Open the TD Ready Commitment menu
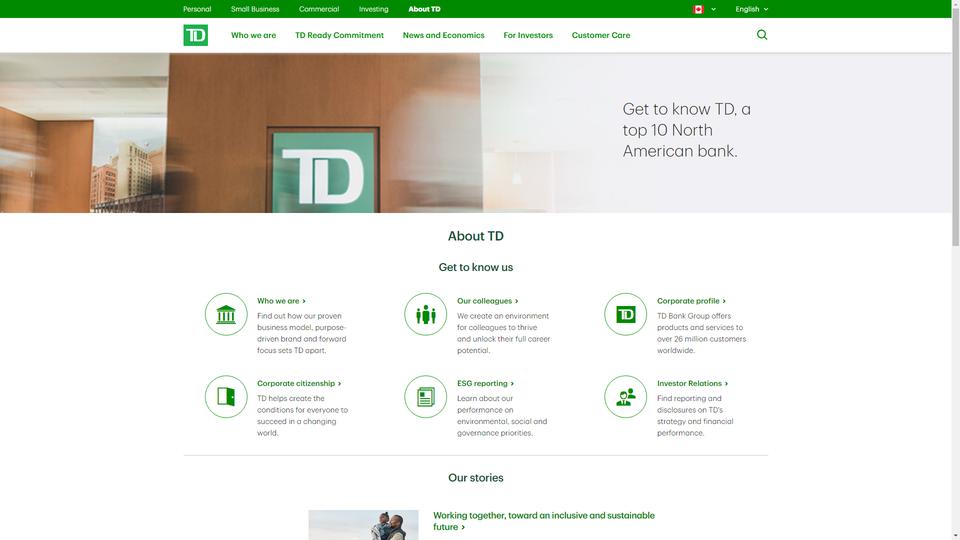The image size is (960, 540). [339, 36]
